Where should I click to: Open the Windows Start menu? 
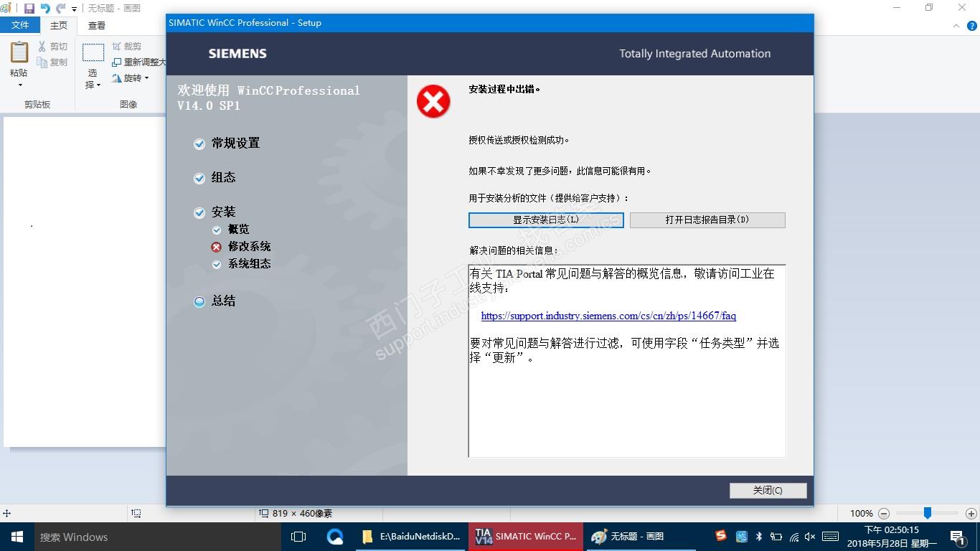(17, 537)
